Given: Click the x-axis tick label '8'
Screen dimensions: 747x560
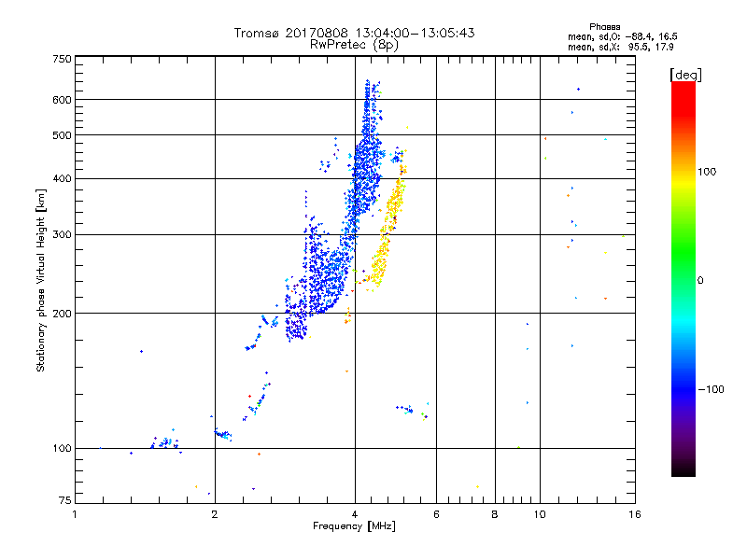Looking at the screenshot, I should click(495, 514).
